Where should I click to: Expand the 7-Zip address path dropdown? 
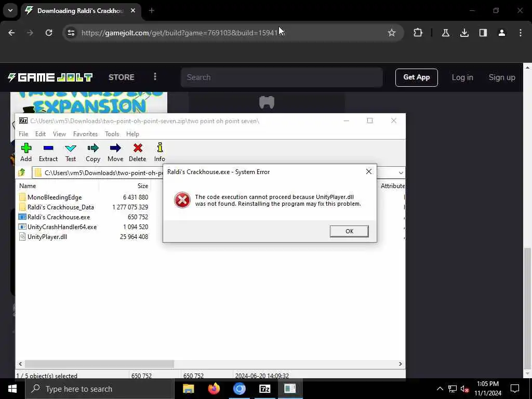click(x=401, y=172)
